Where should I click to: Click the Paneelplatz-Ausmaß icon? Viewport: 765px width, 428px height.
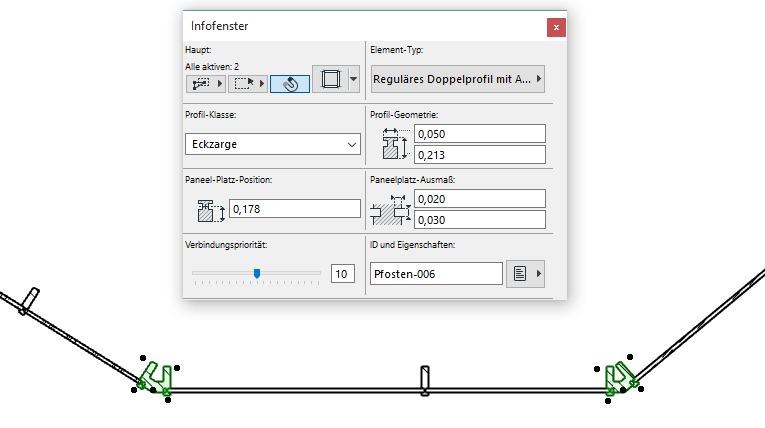coord(391,209)
